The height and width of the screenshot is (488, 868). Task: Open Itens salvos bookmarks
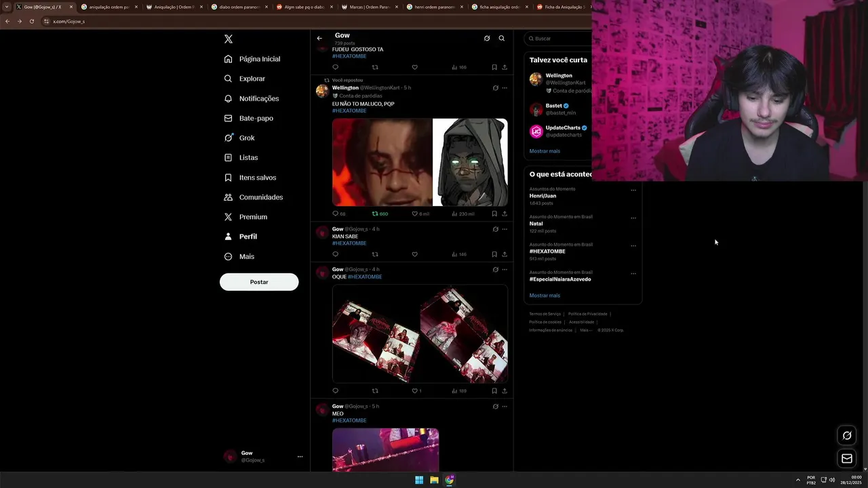tap(250, 178)
